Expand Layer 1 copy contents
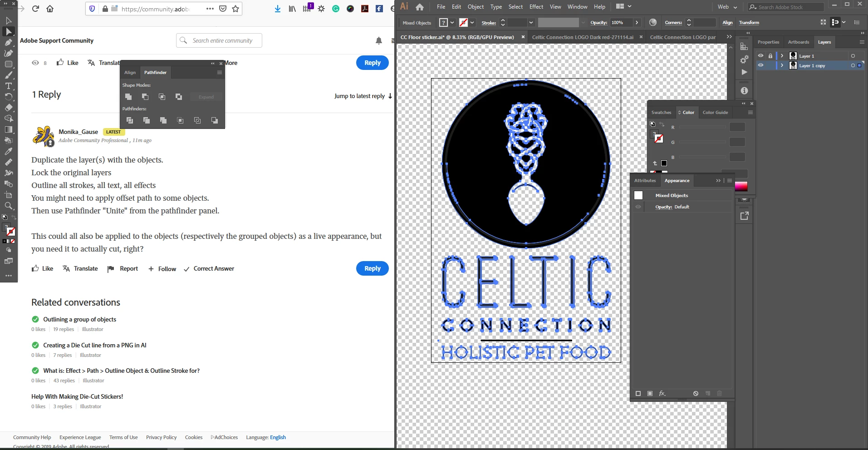Image resolution: width=868 pixels, height=450 pixels. pyautogui.click(x=782, y=65)
